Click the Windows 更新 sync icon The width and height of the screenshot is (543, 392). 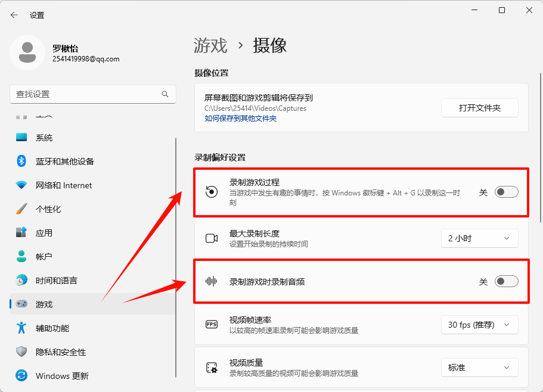point(21,376)
